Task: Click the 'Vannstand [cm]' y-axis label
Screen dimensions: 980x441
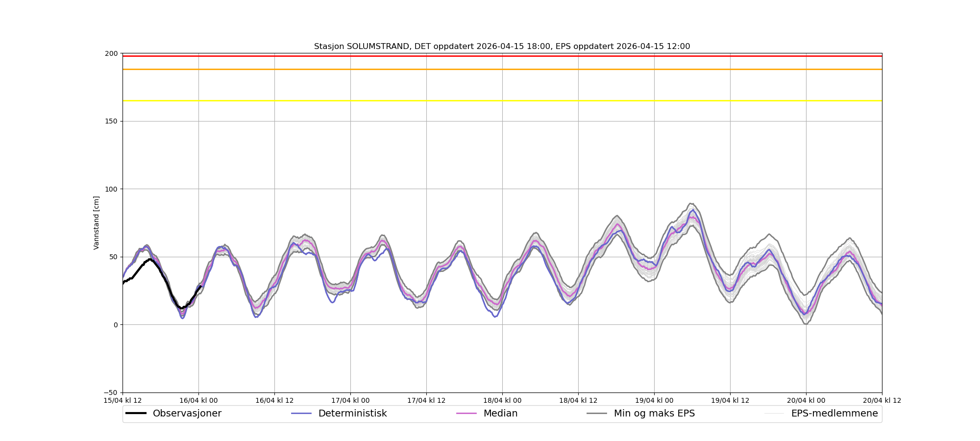Action: [97, 223]
